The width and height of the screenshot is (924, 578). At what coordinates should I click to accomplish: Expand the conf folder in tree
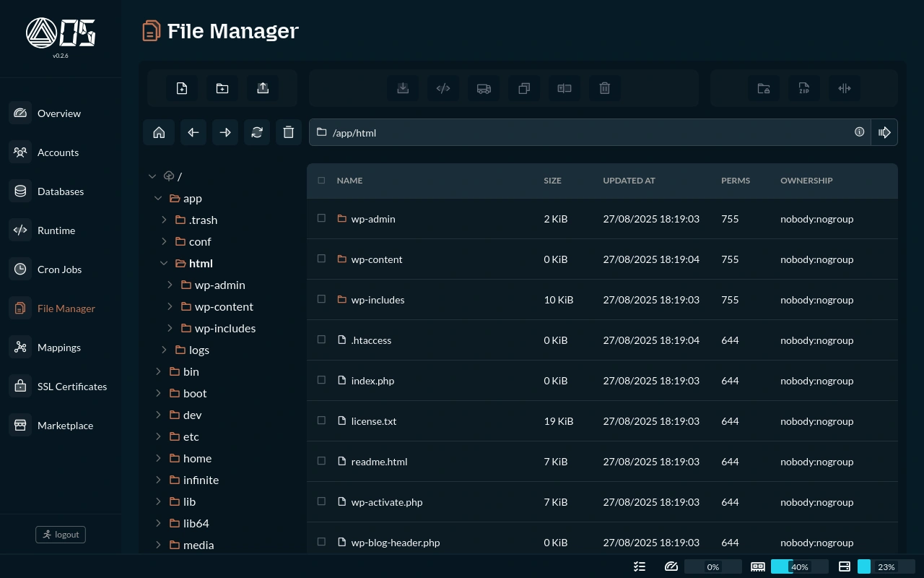tap(164, 241)
